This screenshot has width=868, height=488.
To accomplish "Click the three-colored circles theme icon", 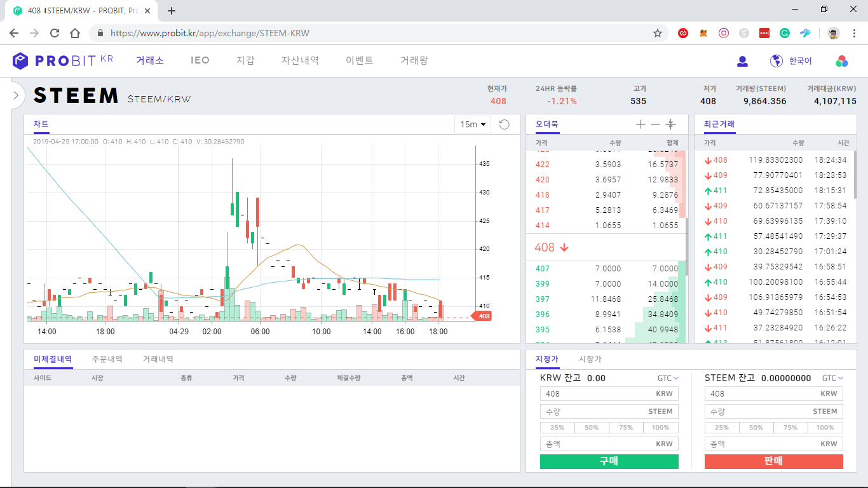I will 842,61.
